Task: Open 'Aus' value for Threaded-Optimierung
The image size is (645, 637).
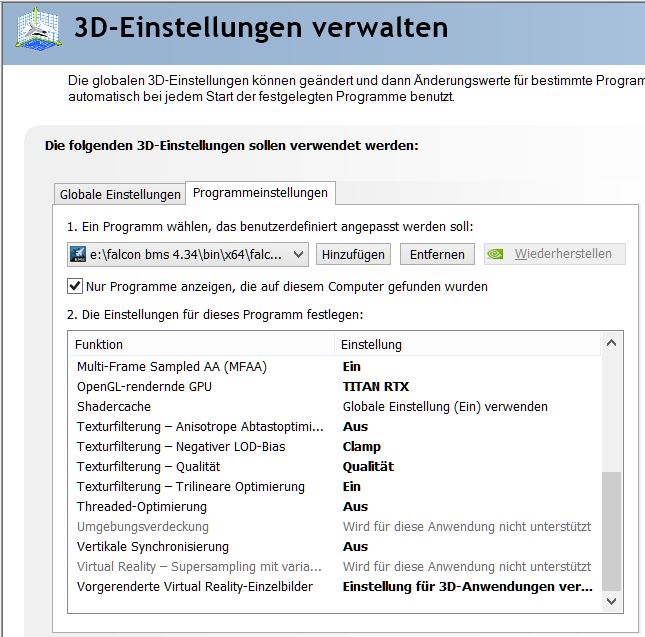Action: 355,507
